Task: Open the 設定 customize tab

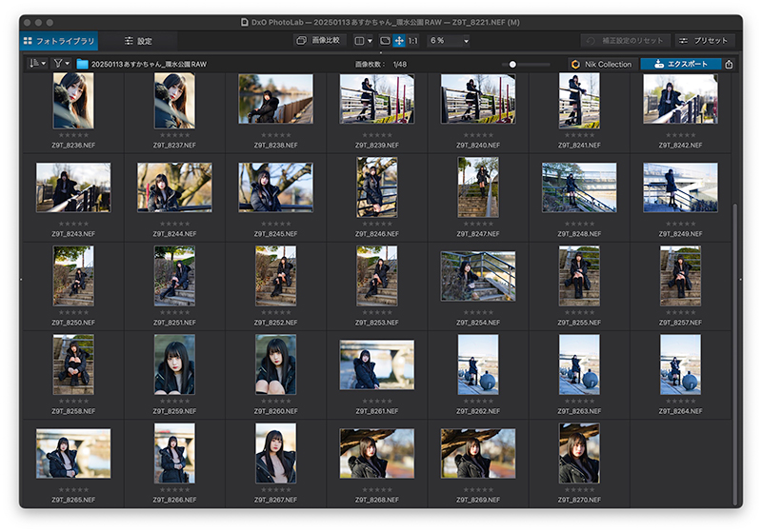Action: pyautogui.click(x=138, y=41)
